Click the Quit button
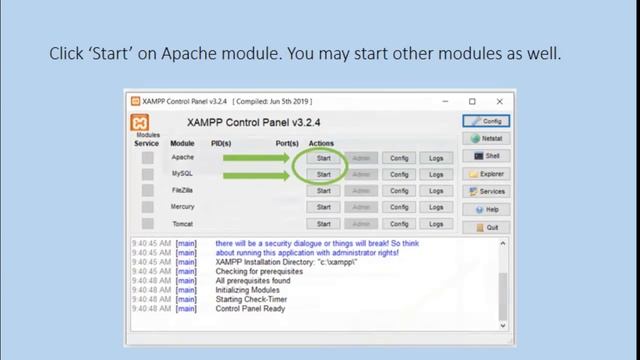 click(486, 227)
